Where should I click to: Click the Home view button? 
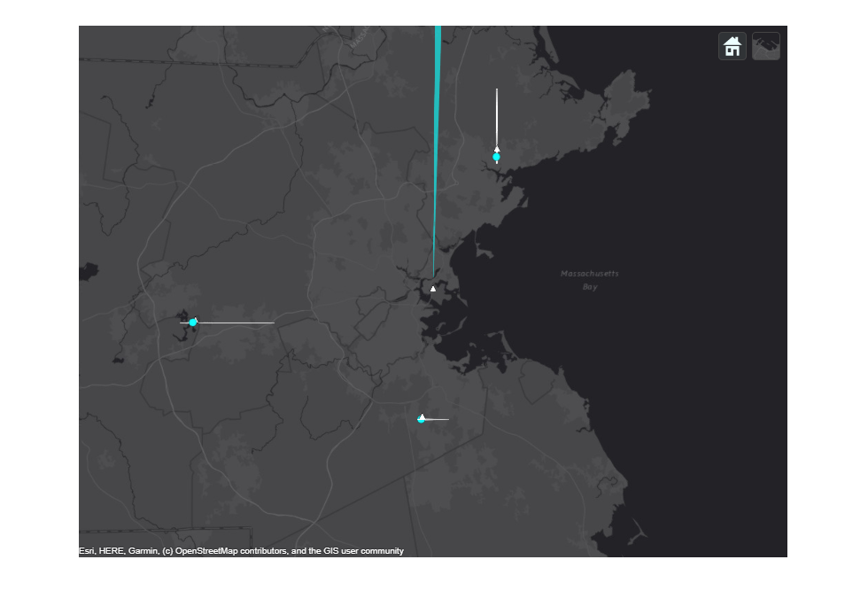732,46
